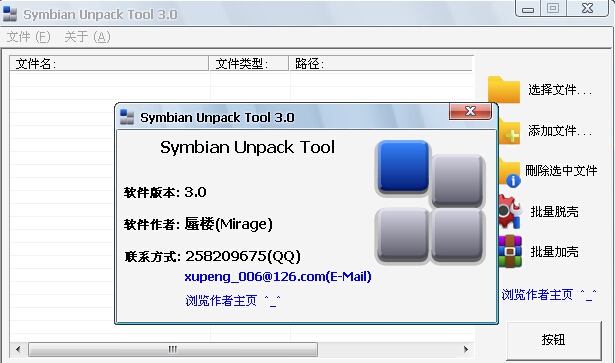
Task: Click the 添加文件 folder-plus icon
Action: click(x=509, y=132)
